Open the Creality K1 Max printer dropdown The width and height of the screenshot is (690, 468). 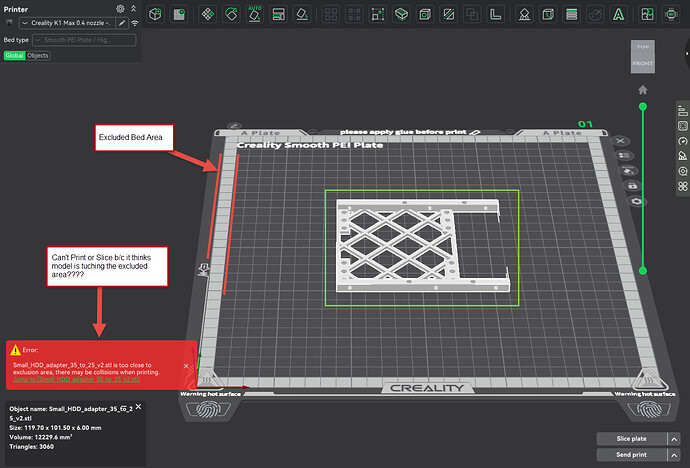[67, 23]
